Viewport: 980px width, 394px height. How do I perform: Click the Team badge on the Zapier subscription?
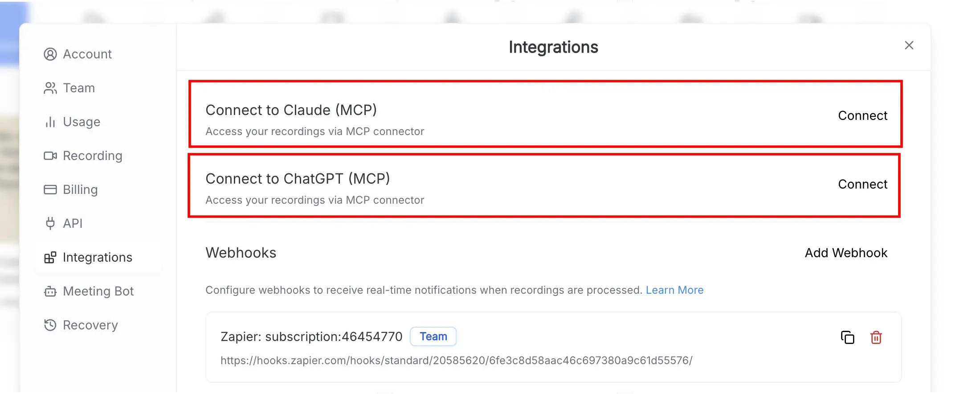click(433, 337)
